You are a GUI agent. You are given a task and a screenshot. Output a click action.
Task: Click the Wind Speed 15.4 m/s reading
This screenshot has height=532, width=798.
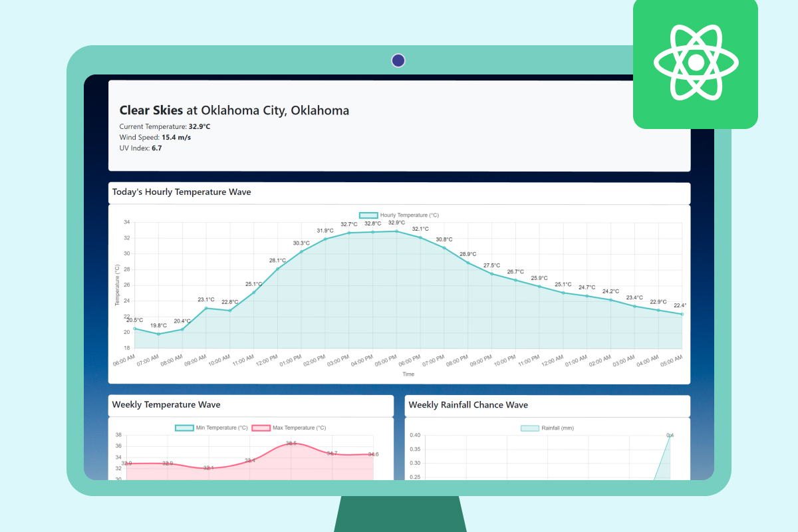coord(156,137)
